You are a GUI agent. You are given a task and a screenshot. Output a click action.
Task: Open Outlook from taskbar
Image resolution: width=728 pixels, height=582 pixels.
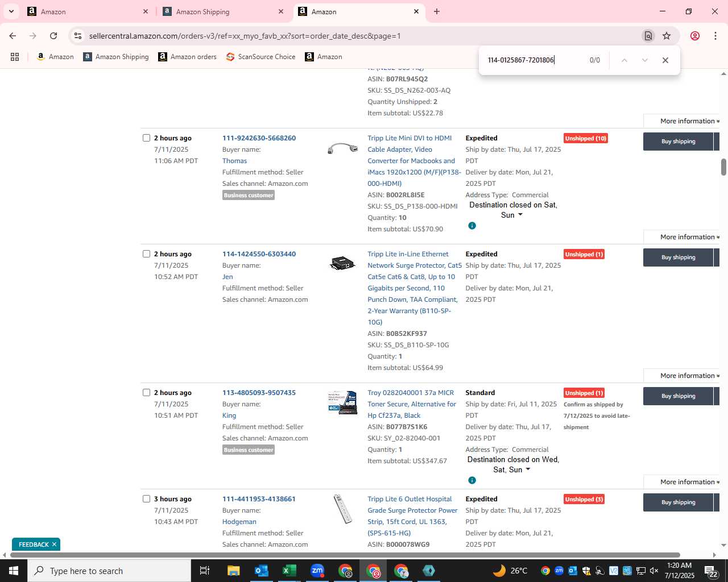coord(262,571)
